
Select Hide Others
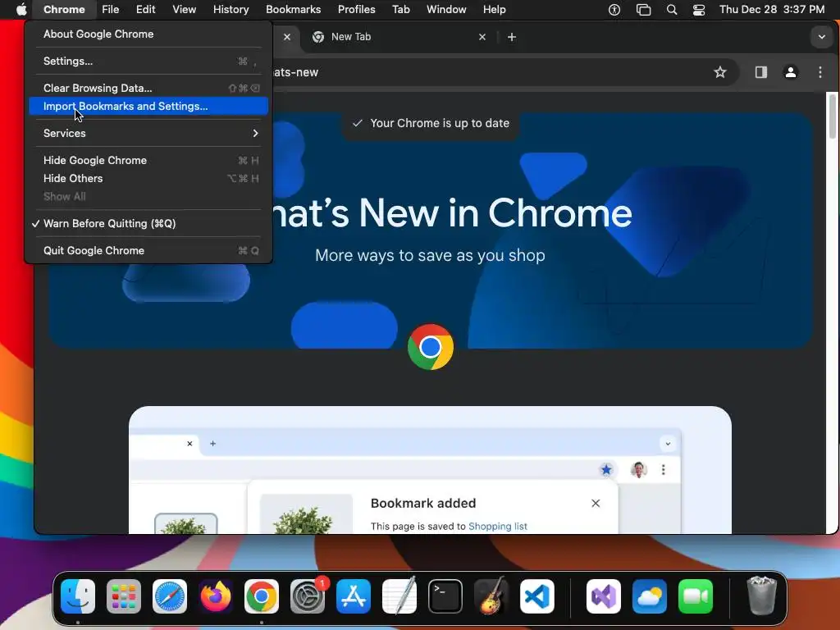pos(148,178)
